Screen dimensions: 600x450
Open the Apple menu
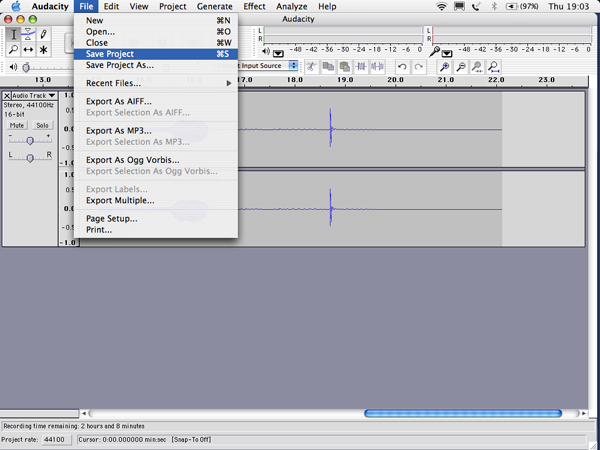tap(16, 6)
